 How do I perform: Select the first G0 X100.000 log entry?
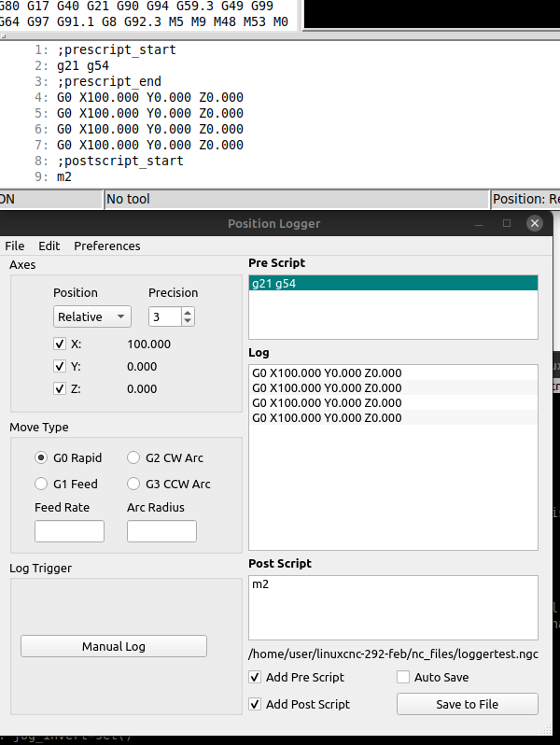tap(393, 373)
